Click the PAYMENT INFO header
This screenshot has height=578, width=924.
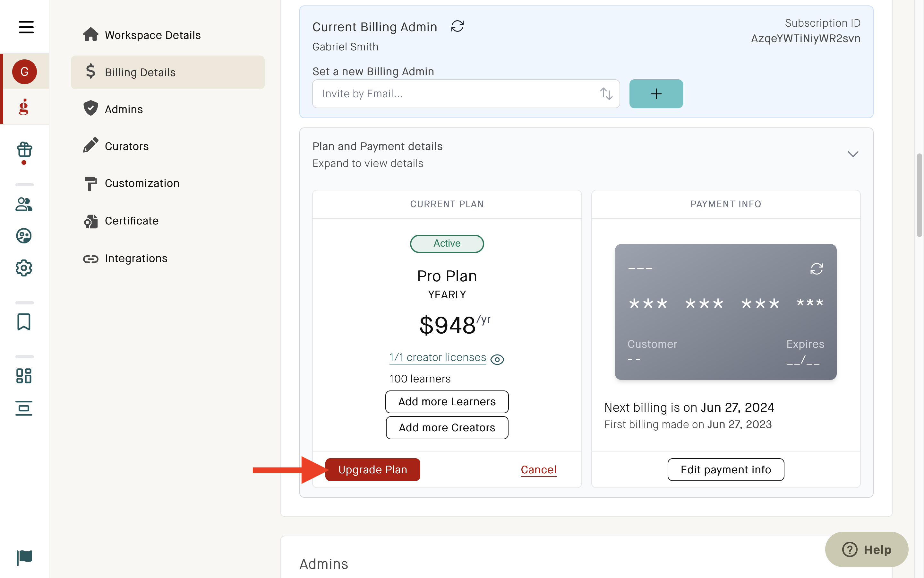click(726, 204)
